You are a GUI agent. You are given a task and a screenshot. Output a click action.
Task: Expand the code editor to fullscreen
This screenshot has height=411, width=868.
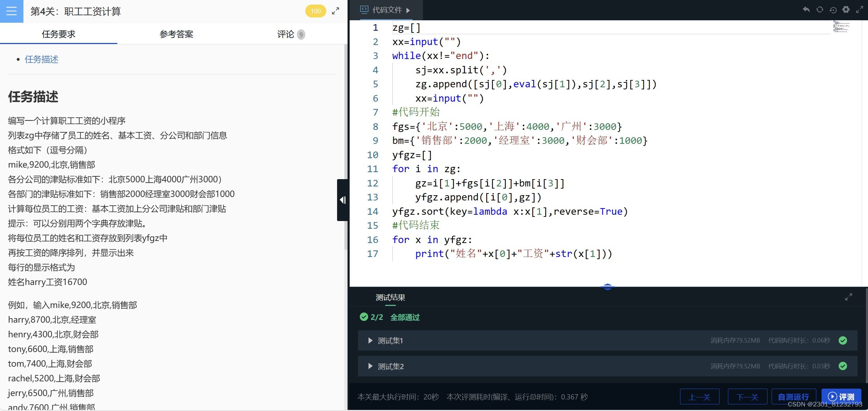[860, 10]
